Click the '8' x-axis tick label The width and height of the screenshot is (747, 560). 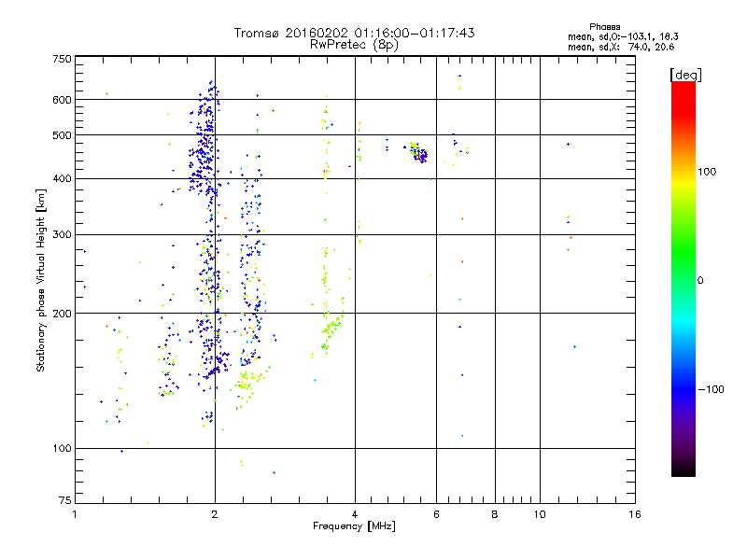click(495, 514)
